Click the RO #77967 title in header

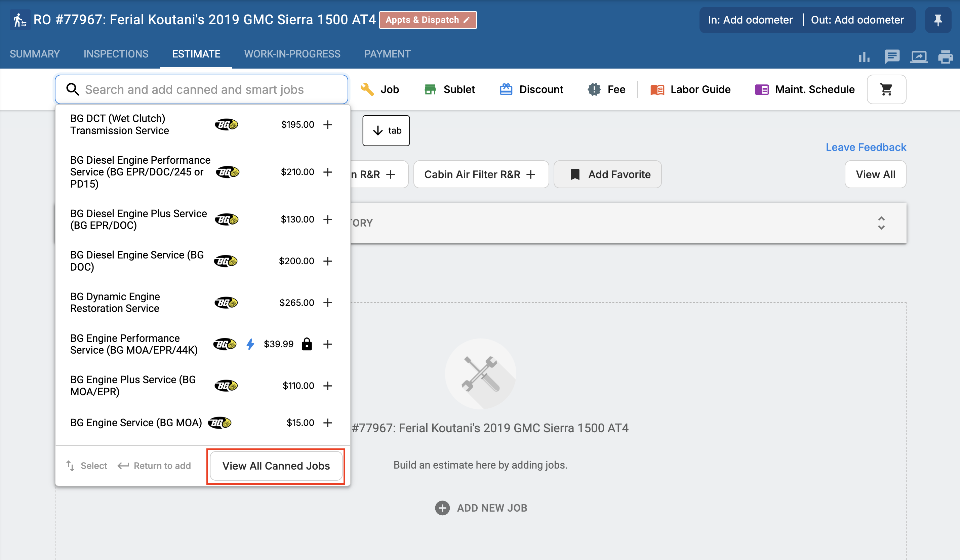tap(205, 20)
